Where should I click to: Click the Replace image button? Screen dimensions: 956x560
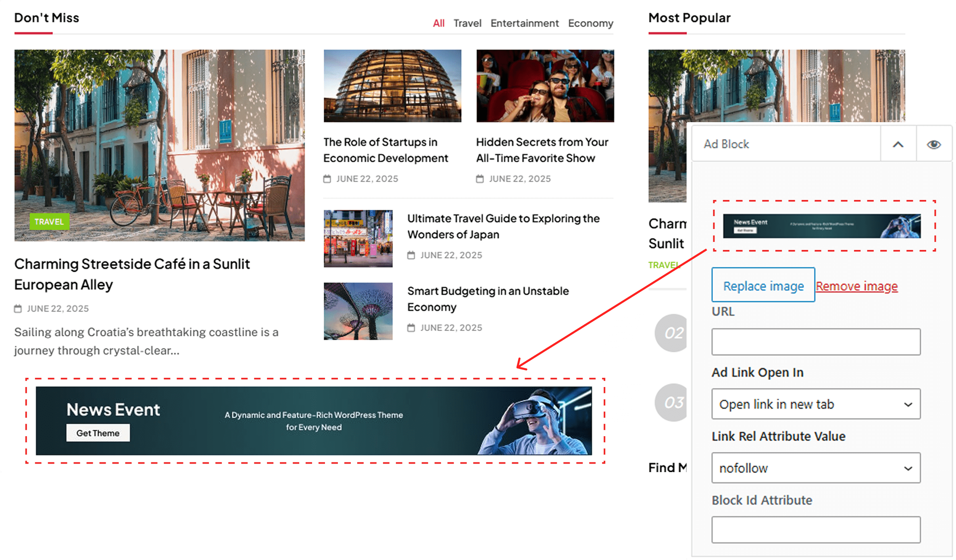763,285
